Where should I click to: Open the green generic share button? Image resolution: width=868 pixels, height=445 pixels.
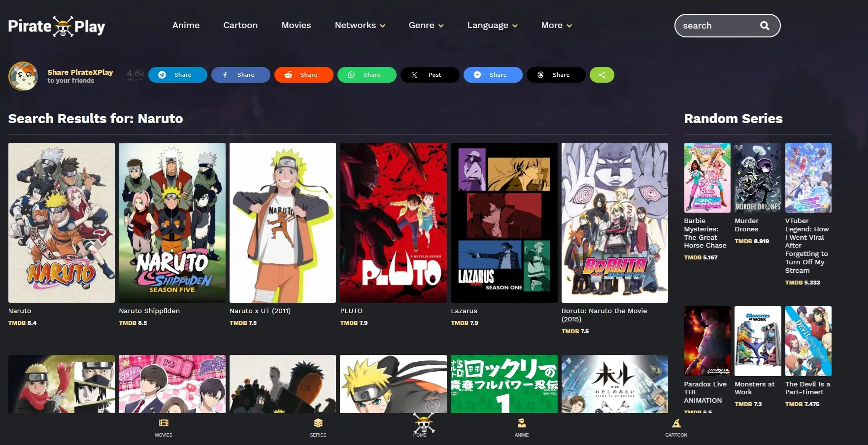point(602,75)
